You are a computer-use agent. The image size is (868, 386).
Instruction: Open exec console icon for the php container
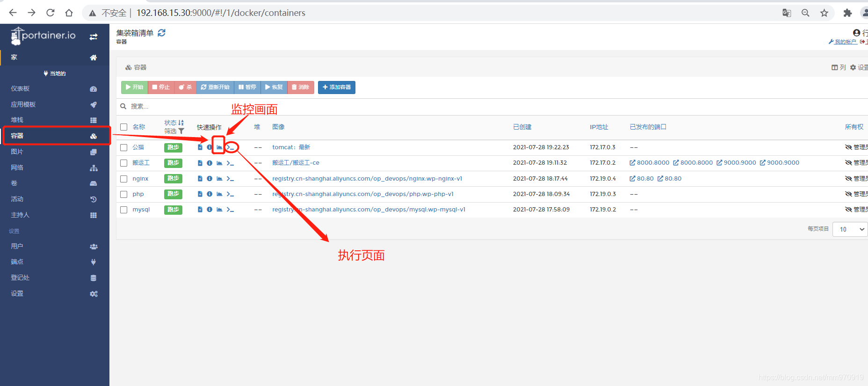[x=230, y=194]
